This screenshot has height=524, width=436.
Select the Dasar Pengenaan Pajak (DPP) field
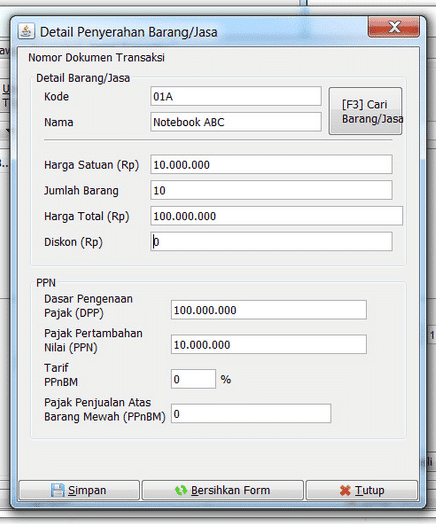[x=269, y=310]
